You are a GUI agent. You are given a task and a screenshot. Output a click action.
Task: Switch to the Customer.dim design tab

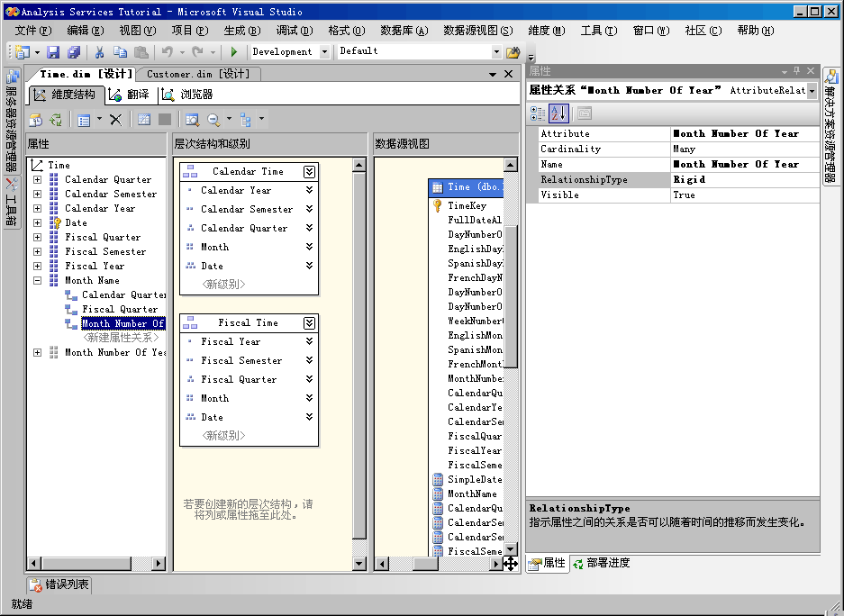(198, 74)
